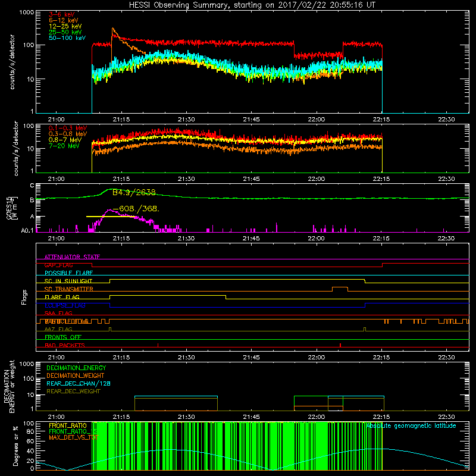Click the Flags vertical axis label
Image resolution: width=476 pixels, height=476 pixels.
[x=24, y=297]
